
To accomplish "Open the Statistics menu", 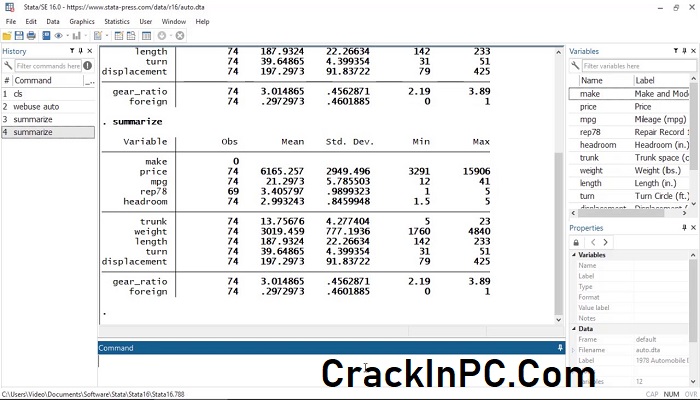I will tap(117, 21).
